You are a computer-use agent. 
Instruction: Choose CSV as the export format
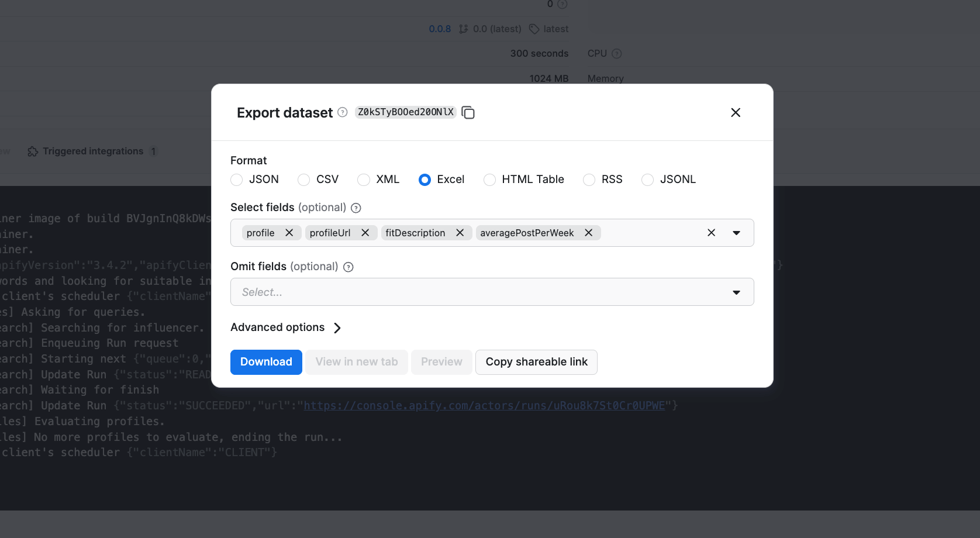[x=303, y=180]
